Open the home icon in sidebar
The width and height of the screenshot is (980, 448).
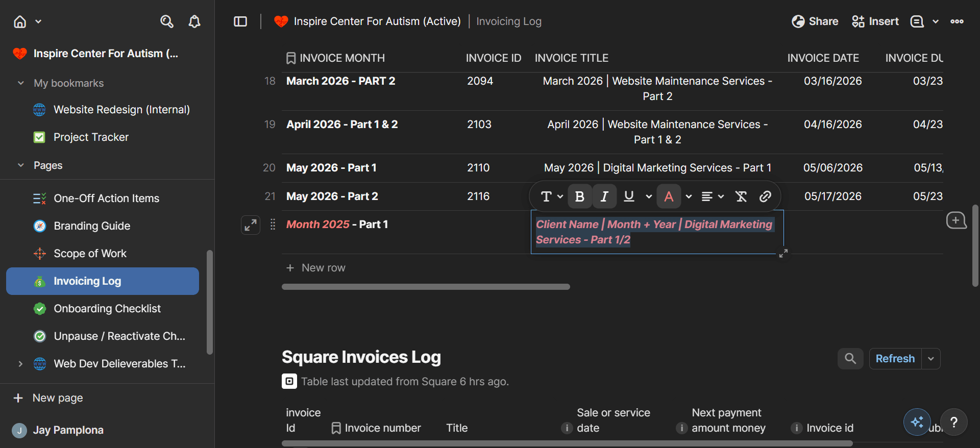pyautogui.click(x=20, y=21)
